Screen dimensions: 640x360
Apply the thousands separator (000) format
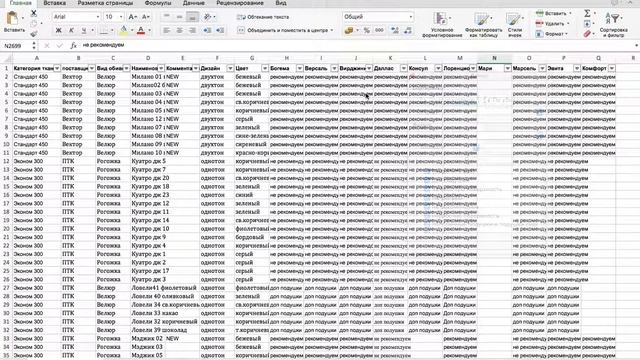point(379,31)
